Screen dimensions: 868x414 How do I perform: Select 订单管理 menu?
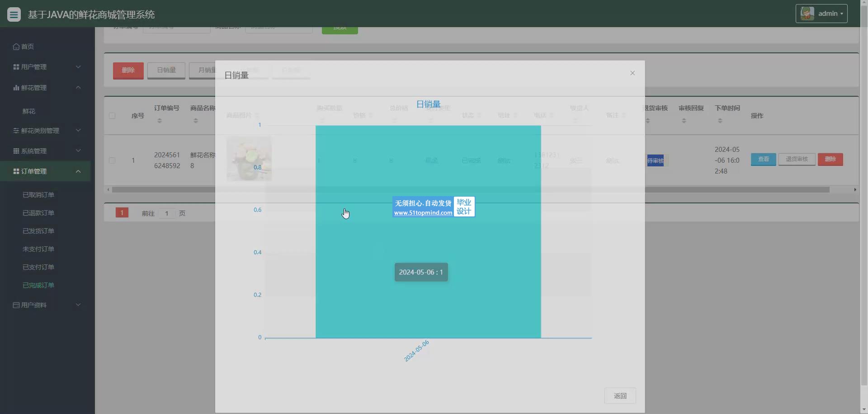[45, 171]
